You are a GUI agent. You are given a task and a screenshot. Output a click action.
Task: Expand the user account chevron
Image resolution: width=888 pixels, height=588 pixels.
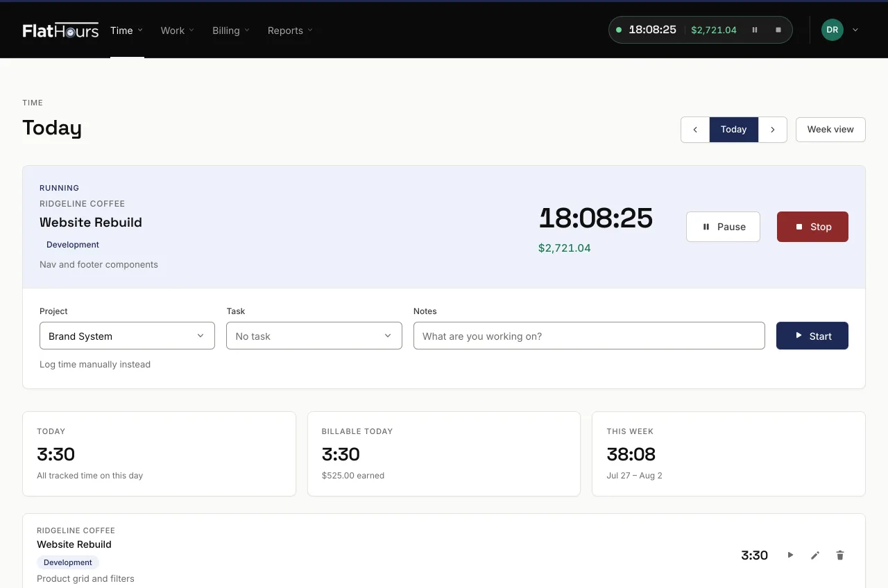[x=855, y=30]
